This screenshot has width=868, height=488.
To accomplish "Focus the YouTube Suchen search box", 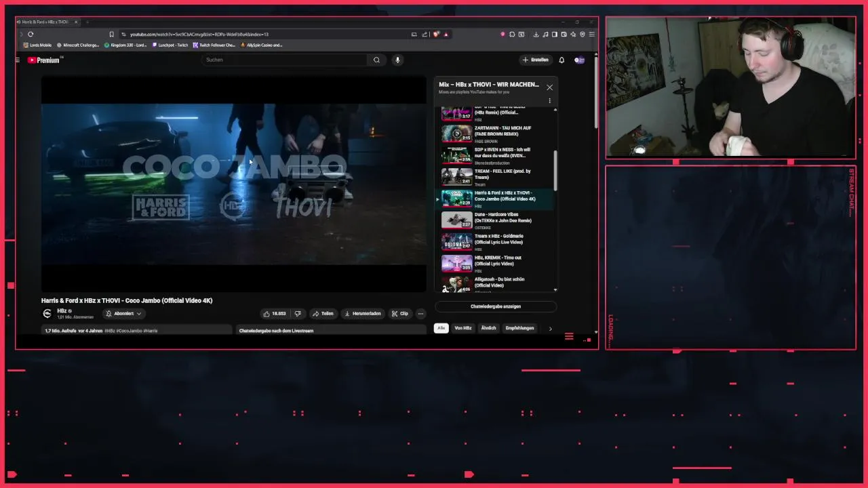I will point(285,60).
